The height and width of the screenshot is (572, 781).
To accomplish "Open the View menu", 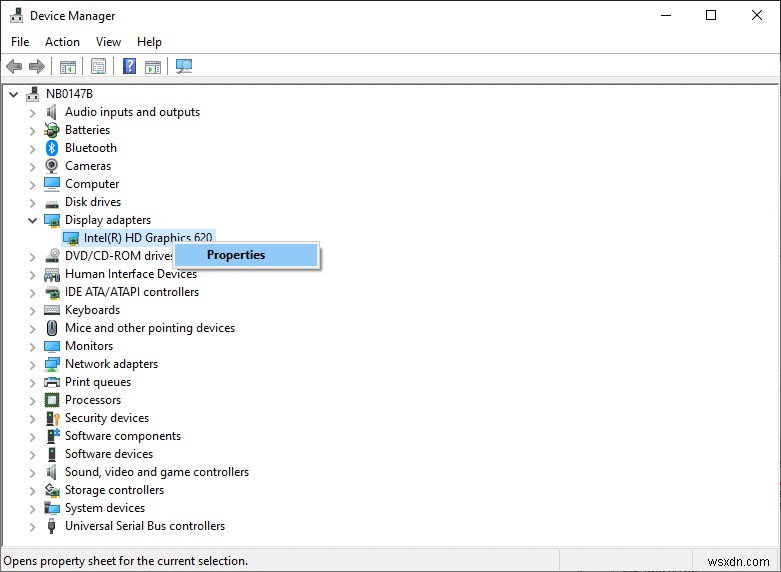I will pyautogui.click(x=108, y=42).
